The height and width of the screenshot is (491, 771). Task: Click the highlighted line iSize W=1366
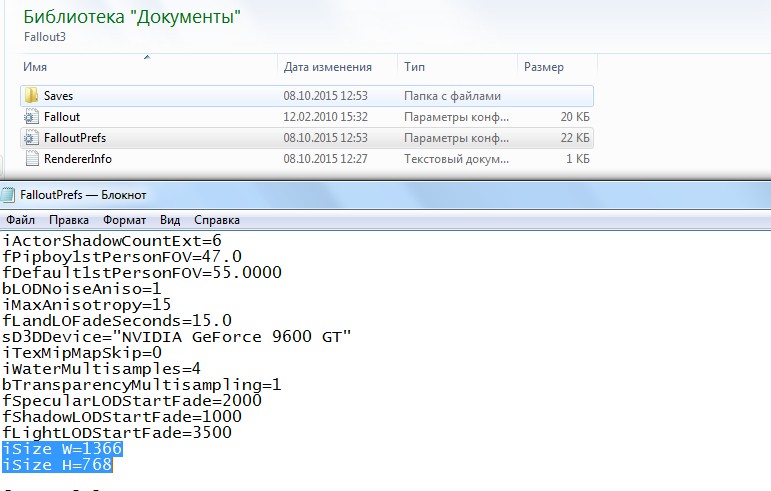pos(62,449)
